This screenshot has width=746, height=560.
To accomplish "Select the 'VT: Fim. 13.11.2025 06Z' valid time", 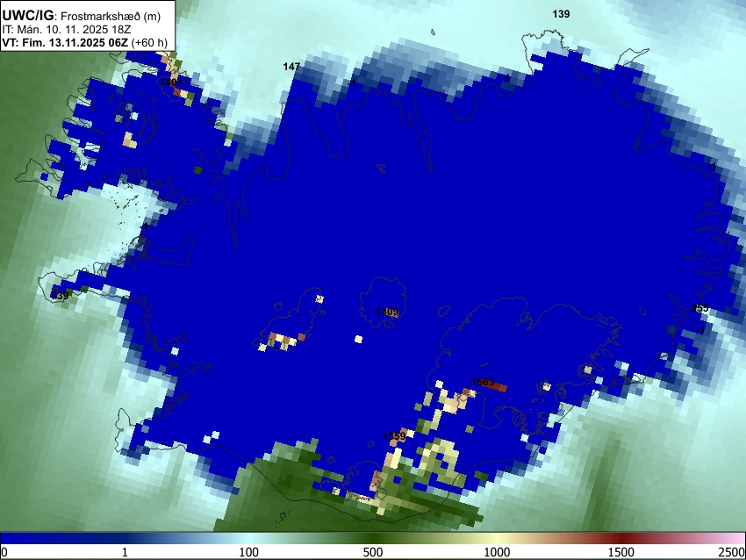I will (65, 43).
